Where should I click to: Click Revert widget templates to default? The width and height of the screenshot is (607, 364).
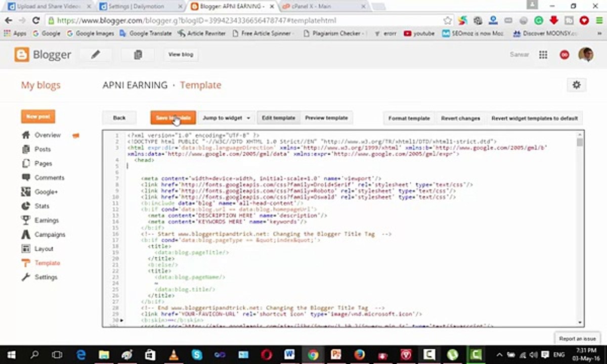tap(534, 118)
